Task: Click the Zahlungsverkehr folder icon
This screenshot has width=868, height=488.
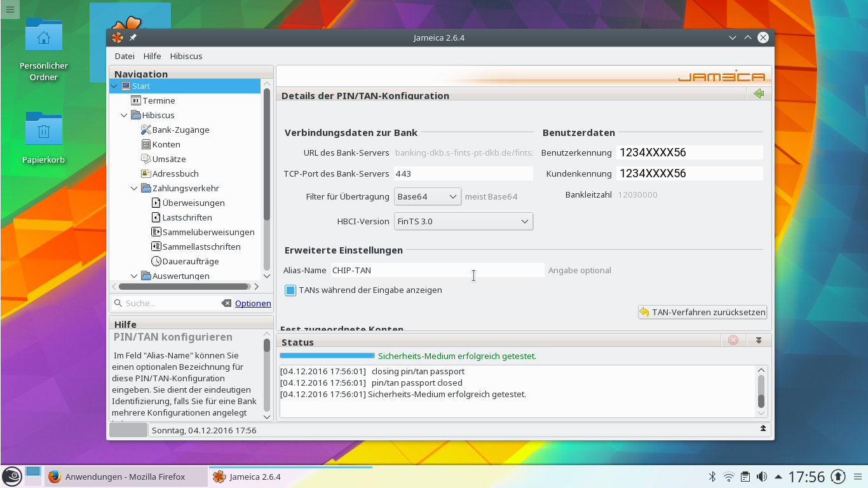Action: 146,188
